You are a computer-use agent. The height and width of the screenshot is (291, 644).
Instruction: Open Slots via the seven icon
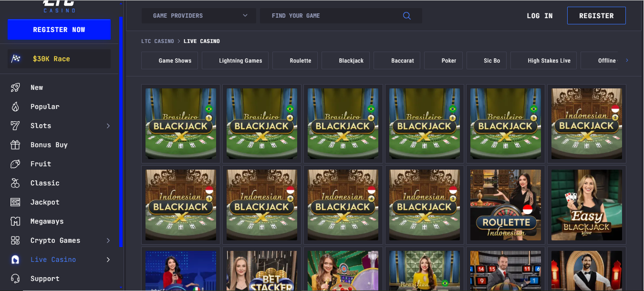[x=15, y=126]
